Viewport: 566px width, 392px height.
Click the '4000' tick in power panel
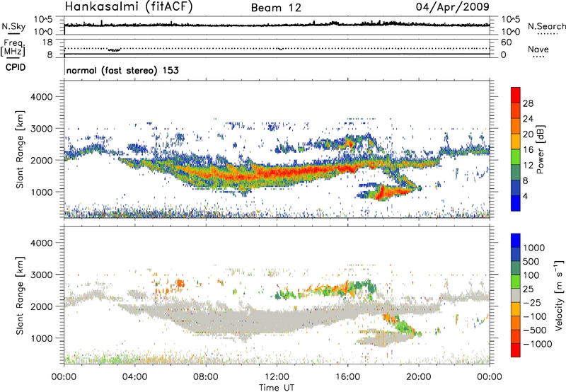point(41,96)
